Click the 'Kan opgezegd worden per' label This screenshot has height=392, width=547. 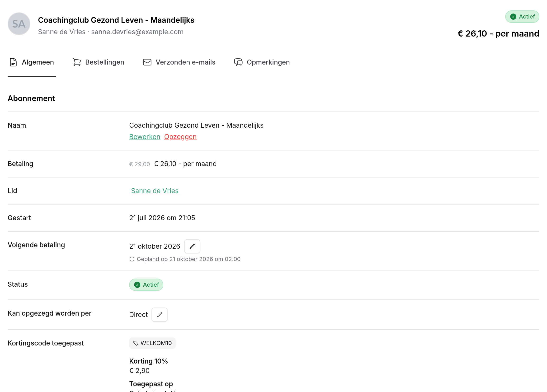49,313
